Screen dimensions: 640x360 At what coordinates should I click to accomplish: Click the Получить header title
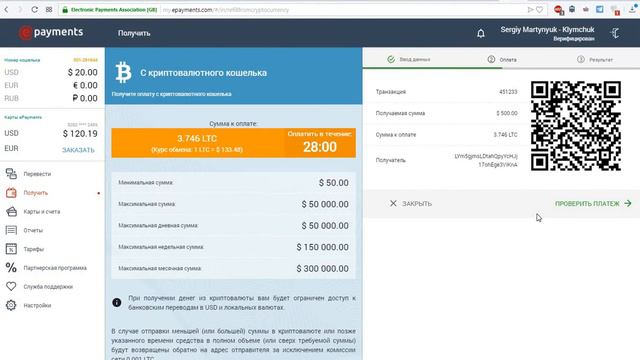pyautogui.click(x=134, y=33)
